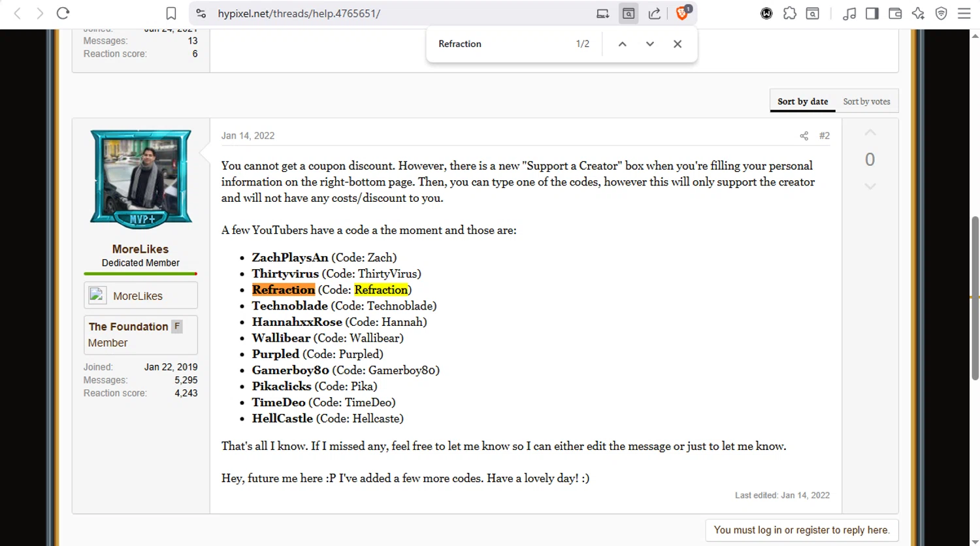Open the circular W extension icon
This screenshot has width=980, height=546.
click(766, 13)
